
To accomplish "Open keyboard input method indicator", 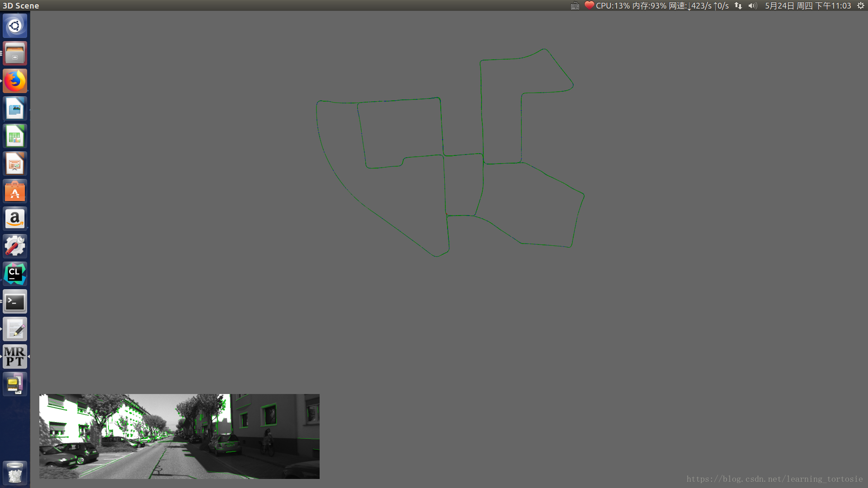I will coord(575,6).
